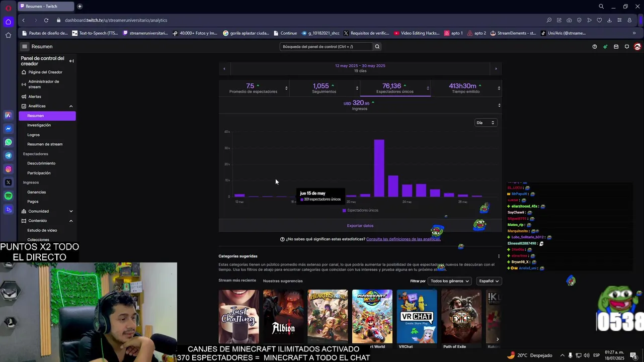
Task: Open the Video Editing Hacks bookmark
Action: [417, 33]
